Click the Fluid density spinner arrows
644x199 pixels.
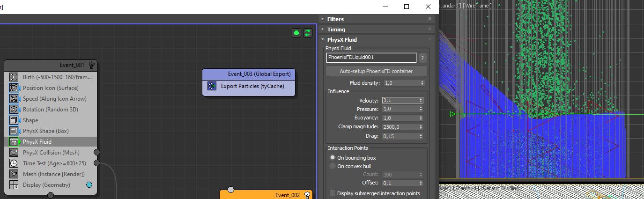pyautogui.click(x=422, y=83)
